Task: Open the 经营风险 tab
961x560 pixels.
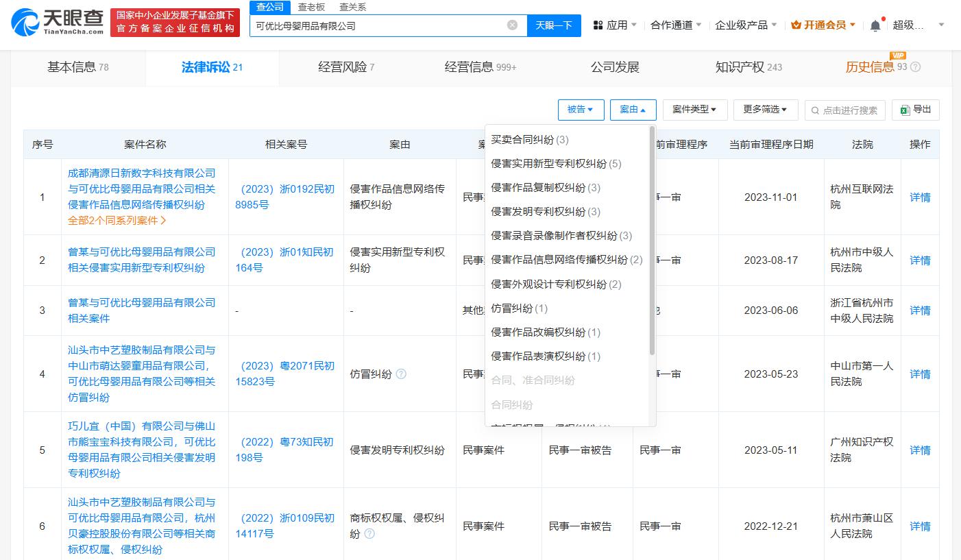Action: pyautogui.click(x=346, y=67)
